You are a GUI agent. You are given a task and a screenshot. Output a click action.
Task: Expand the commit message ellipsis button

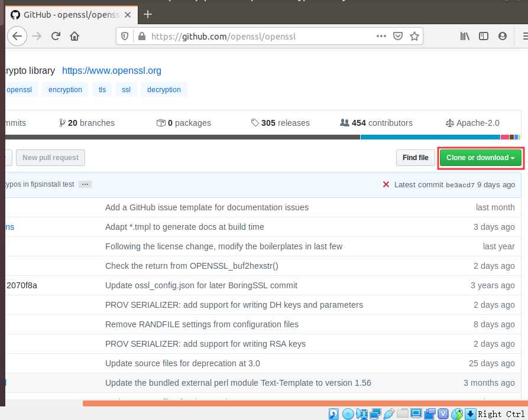[85, 184]
